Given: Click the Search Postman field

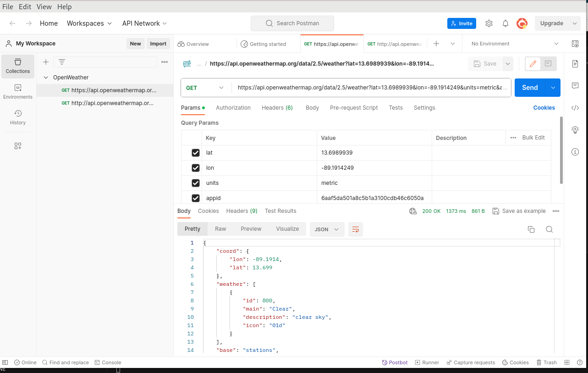Looking at the screenshot, I should point(292,23).
